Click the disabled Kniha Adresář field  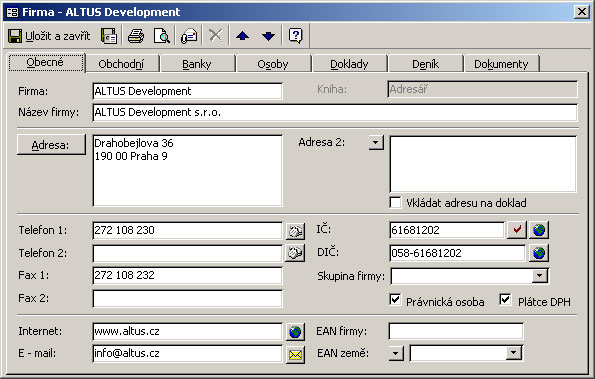[x=483, y=89]
